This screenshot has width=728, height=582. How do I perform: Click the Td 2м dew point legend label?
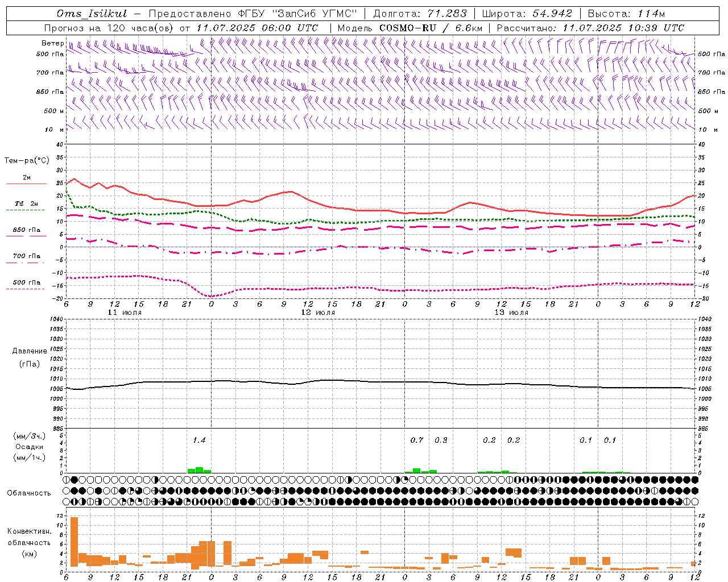coord(26,203)
